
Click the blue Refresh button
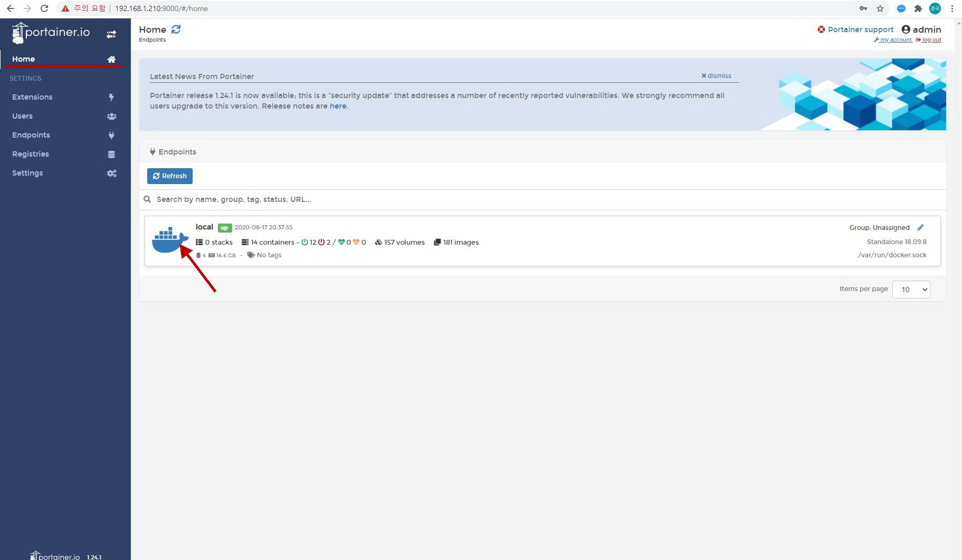(170, 176)
